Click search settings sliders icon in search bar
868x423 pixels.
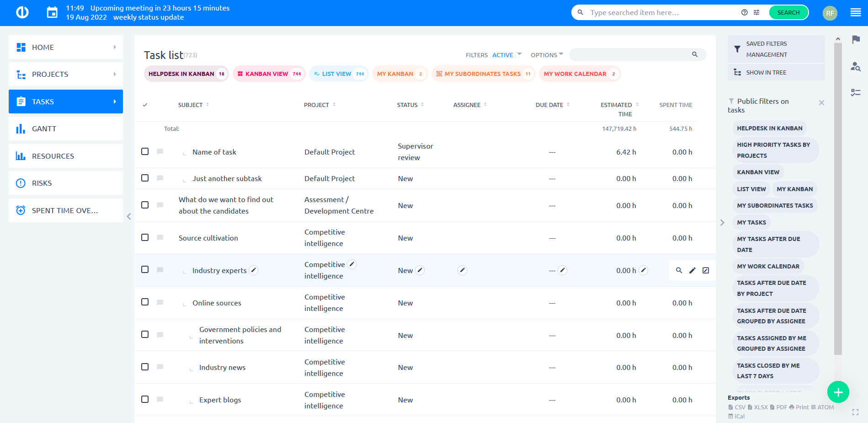(x=756, y=13)
